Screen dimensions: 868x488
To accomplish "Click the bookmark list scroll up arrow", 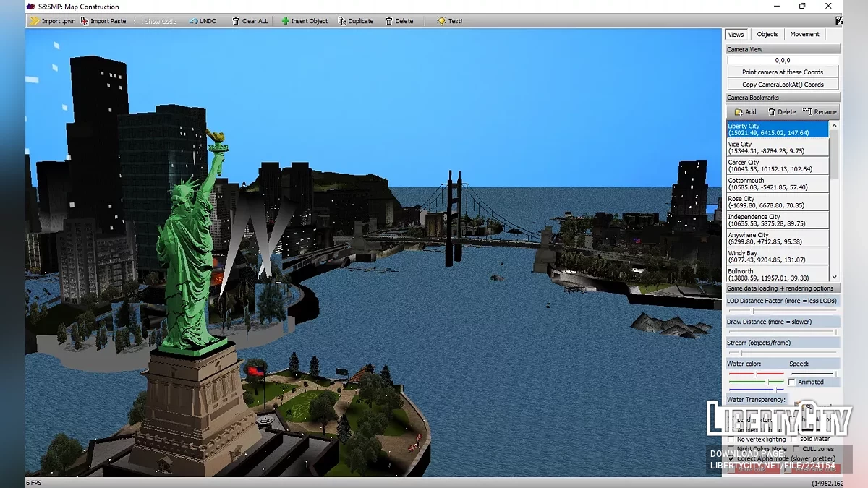I will tap(835, 126).
